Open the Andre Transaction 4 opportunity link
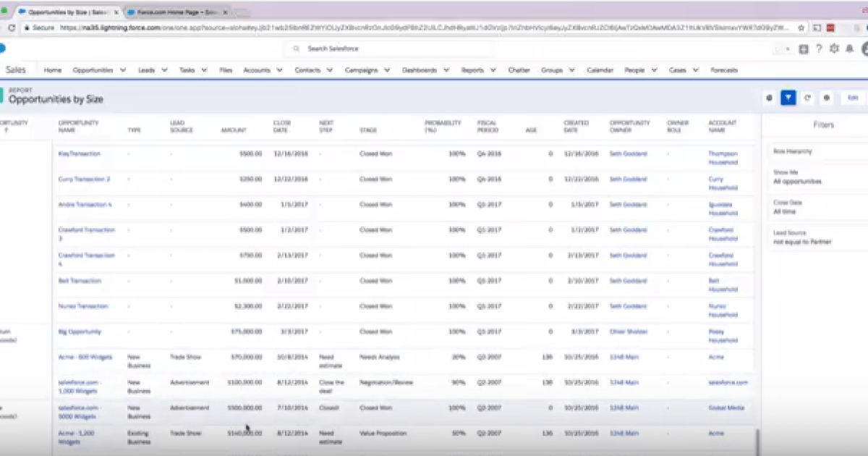 85,204
